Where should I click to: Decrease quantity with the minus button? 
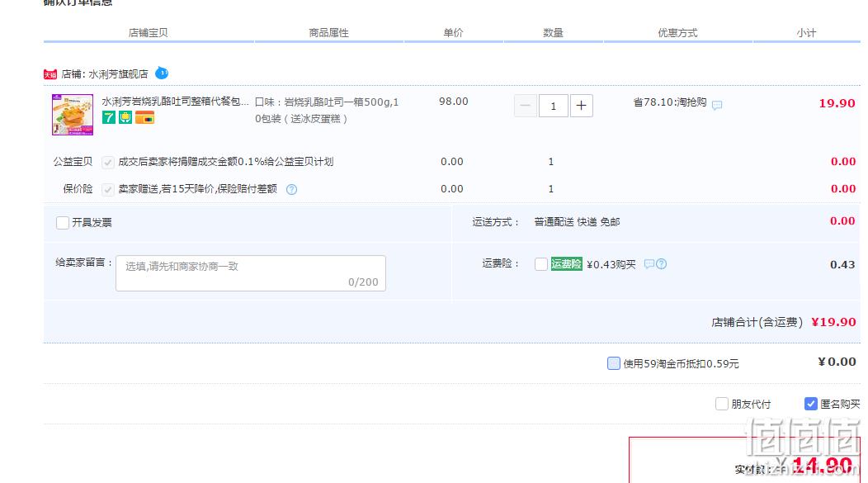click(526, 106)
